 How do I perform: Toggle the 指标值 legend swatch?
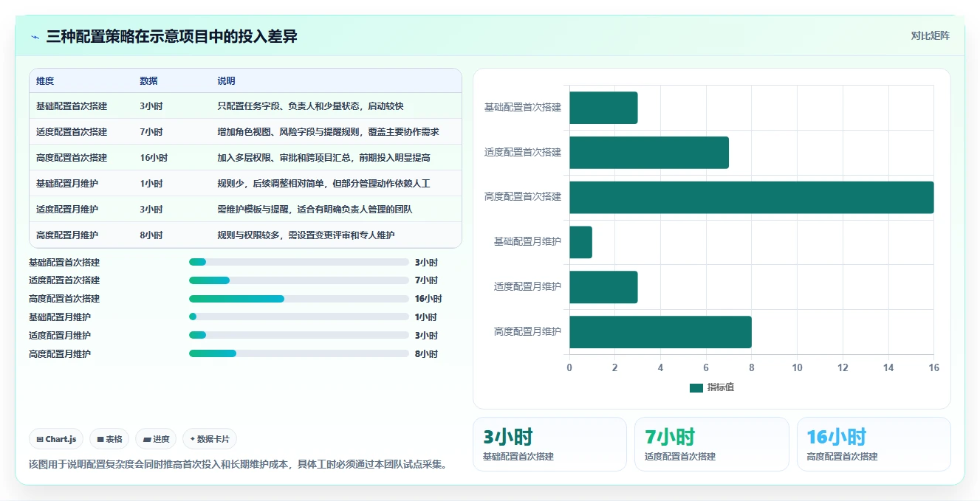pos(696,388)
